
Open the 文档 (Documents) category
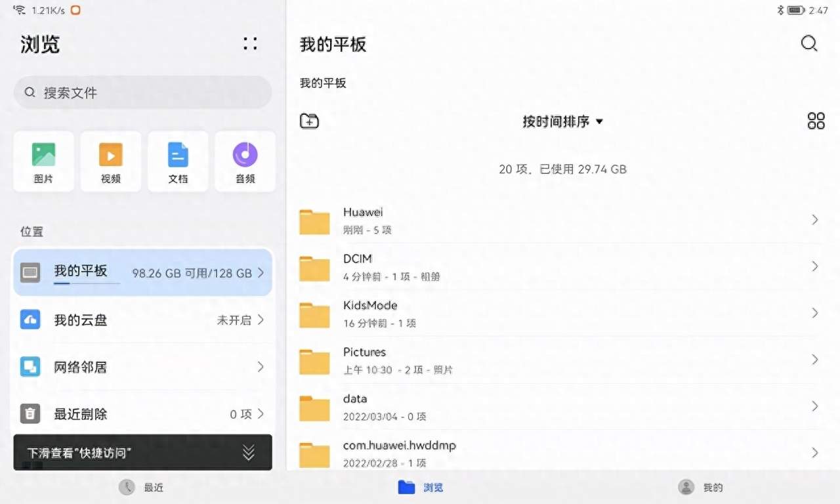pyautogui.click(x=178, y=161)
